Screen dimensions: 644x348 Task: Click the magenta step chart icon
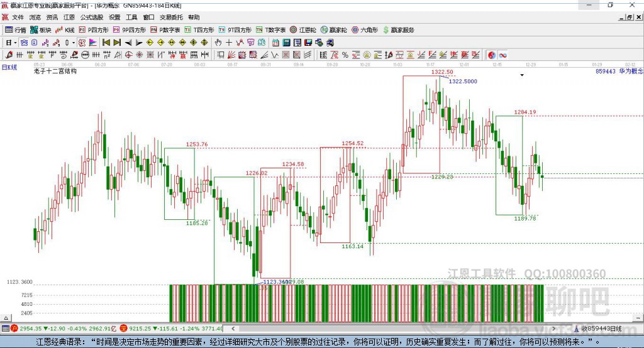(x=45, y=43)
